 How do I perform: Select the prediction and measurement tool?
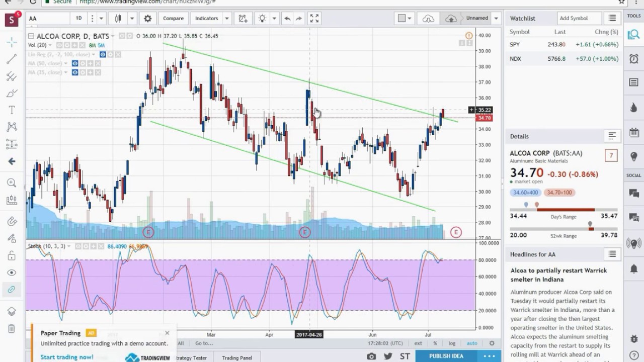pyautogui.click(x=11, y=144)
